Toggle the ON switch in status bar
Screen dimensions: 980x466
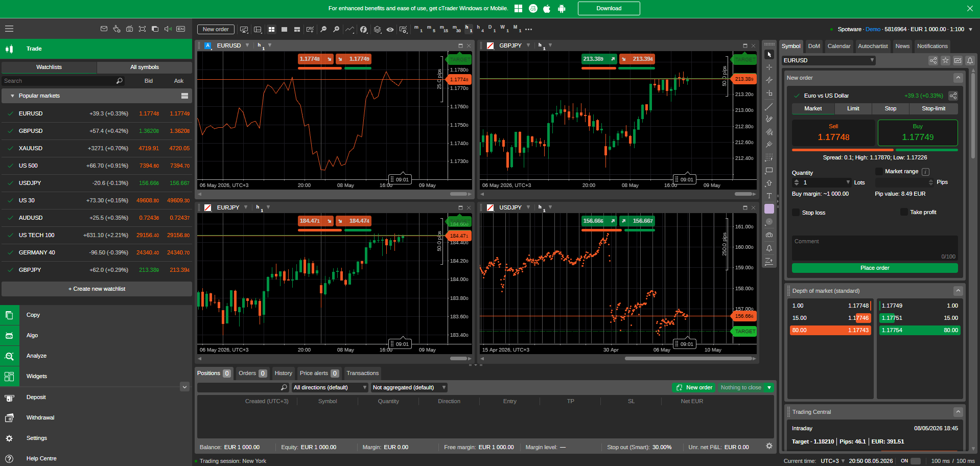pyautogui.click(x=916, y=461)
